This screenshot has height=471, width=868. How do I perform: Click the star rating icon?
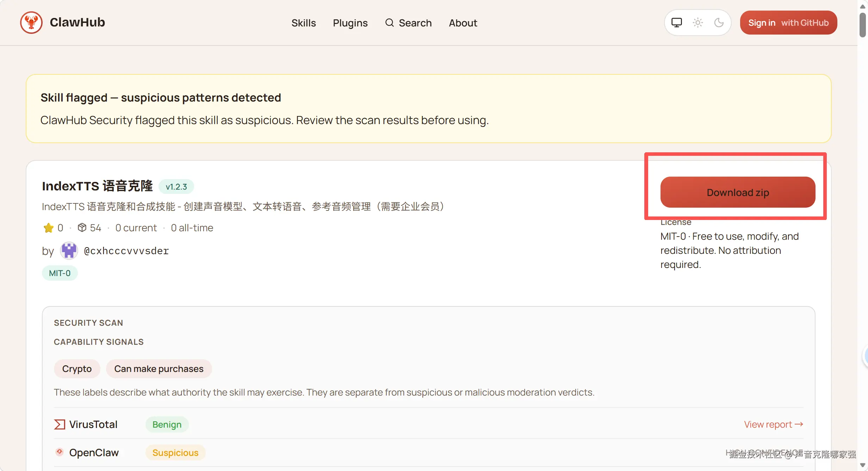click(x=49, y=227)
